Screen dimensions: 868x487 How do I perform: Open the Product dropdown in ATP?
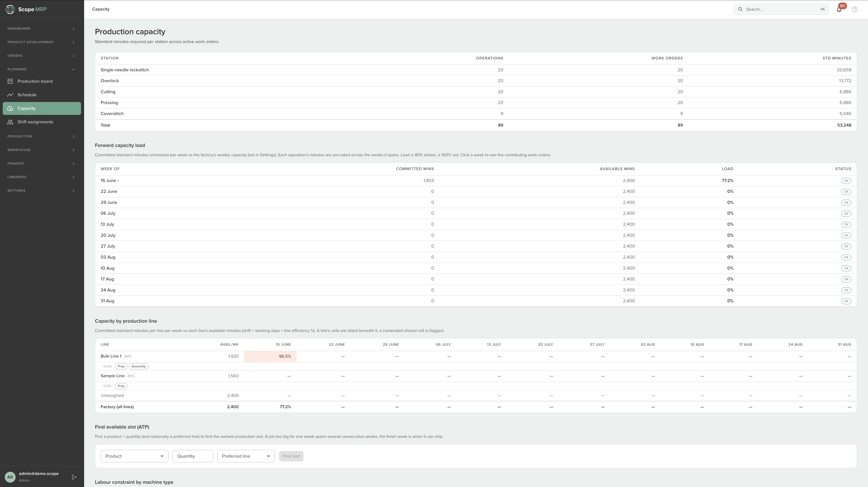[134, 456]
